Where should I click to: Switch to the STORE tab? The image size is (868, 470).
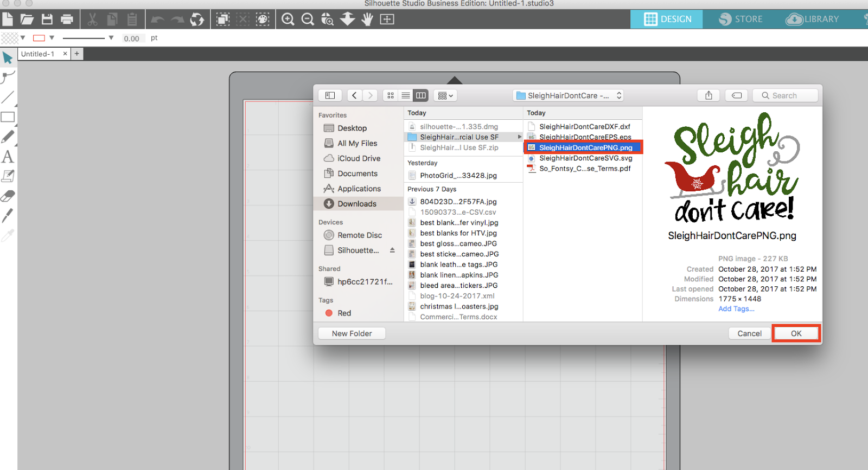[741, 20]
